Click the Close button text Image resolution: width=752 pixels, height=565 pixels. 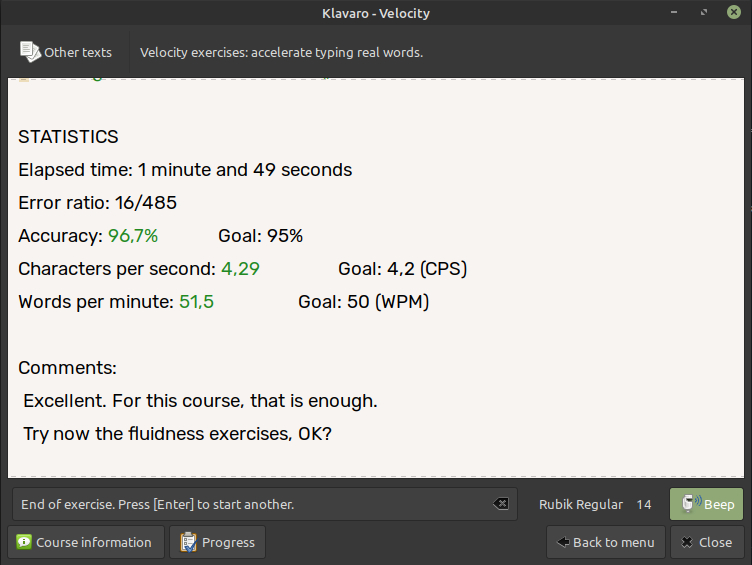point(715,542)
